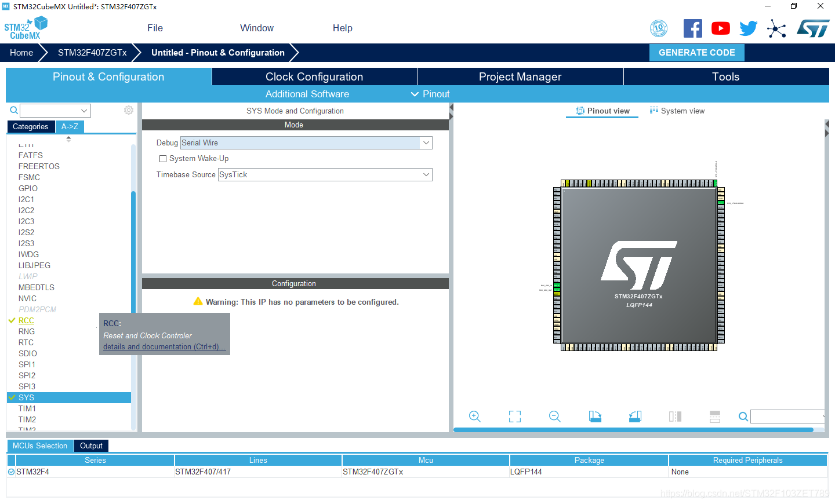Viewport: 835px width, 504px height.
Task: Select the STM32F4 series row radio icon
Action: 11,472
